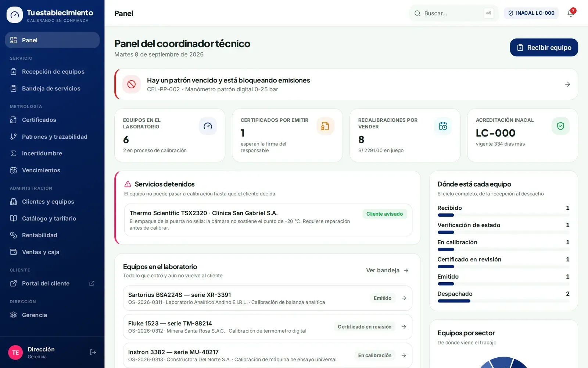The width and height of the screenshot is (588, 368).
Task: Click the Certificado en revisión status on Fluke row
Action: tap(365, 327)
